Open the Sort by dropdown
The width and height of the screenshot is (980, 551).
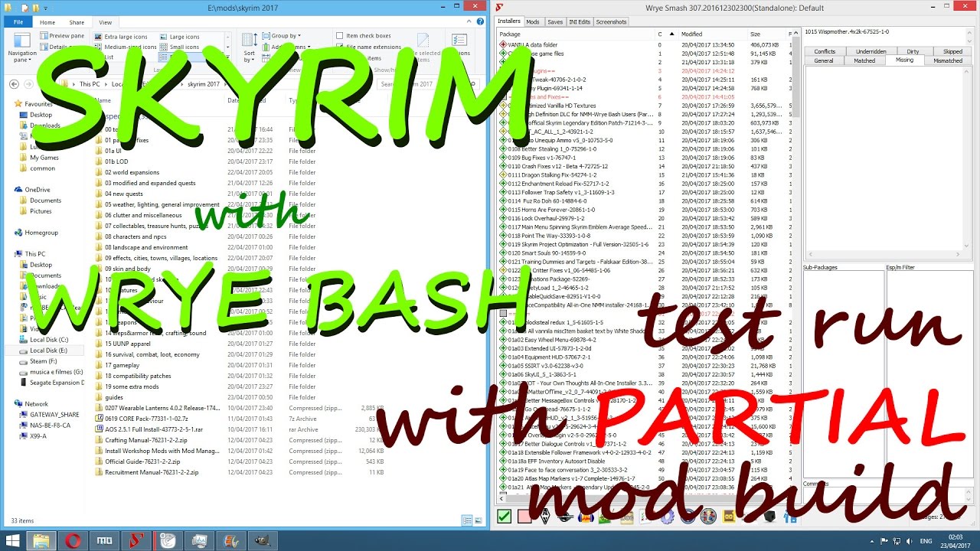250,47
